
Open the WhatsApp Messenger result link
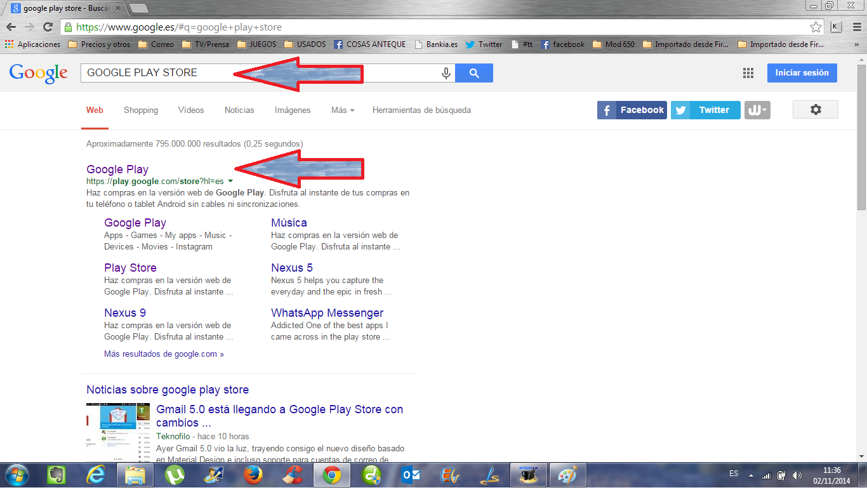tap(327, 313)
